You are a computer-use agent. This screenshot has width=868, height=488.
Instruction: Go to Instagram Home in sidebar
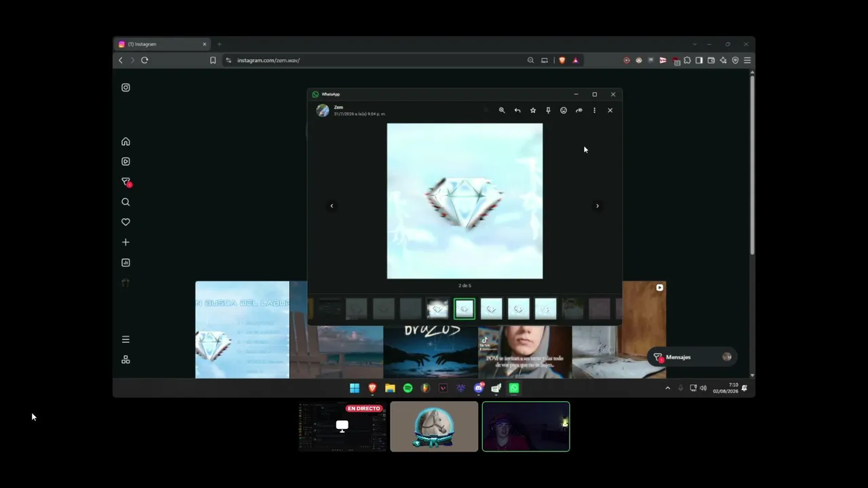(x=125, y=142)
